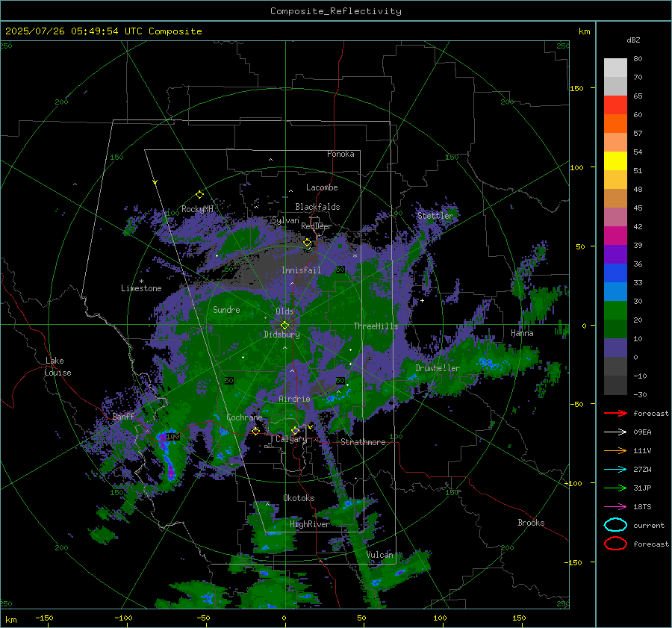Viewport: 672px width, 628px height.
Task: Click the orange 111V arrow in the legend
Action: pyautogui.click(x=615, y=450)
